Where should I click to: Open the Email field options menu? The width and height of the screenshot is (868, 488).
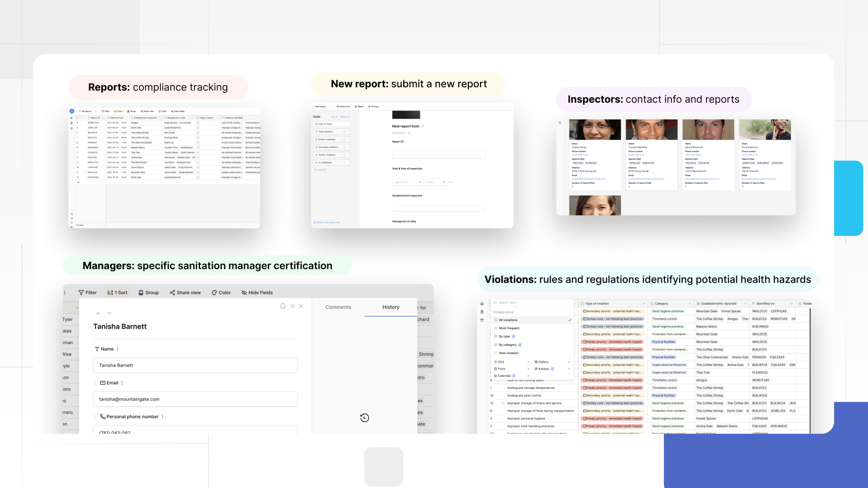click(122, 383)
